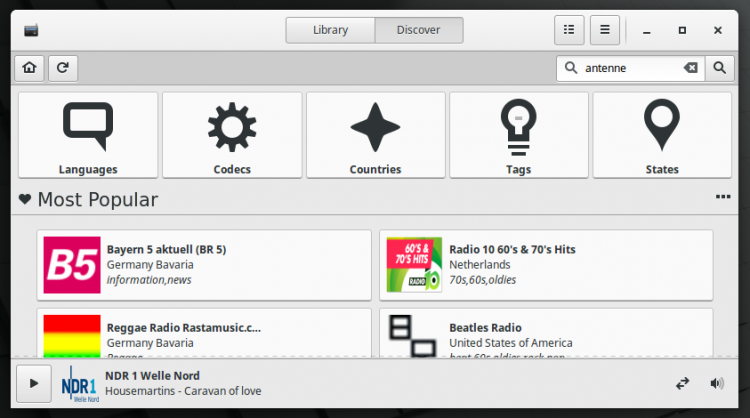
Task: Switch to the Library tab
Action: tap(331, 30)
